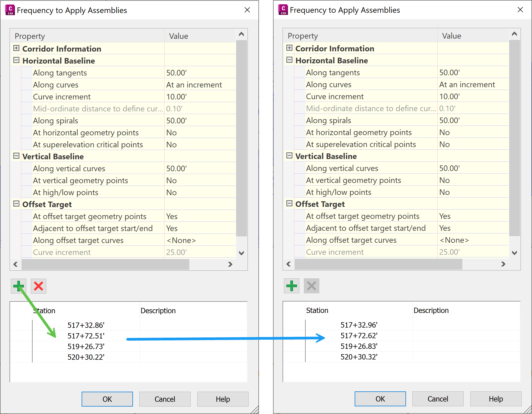
Task: Collapse Vertical Baseline group in right dialog
Action: [289, 156]
